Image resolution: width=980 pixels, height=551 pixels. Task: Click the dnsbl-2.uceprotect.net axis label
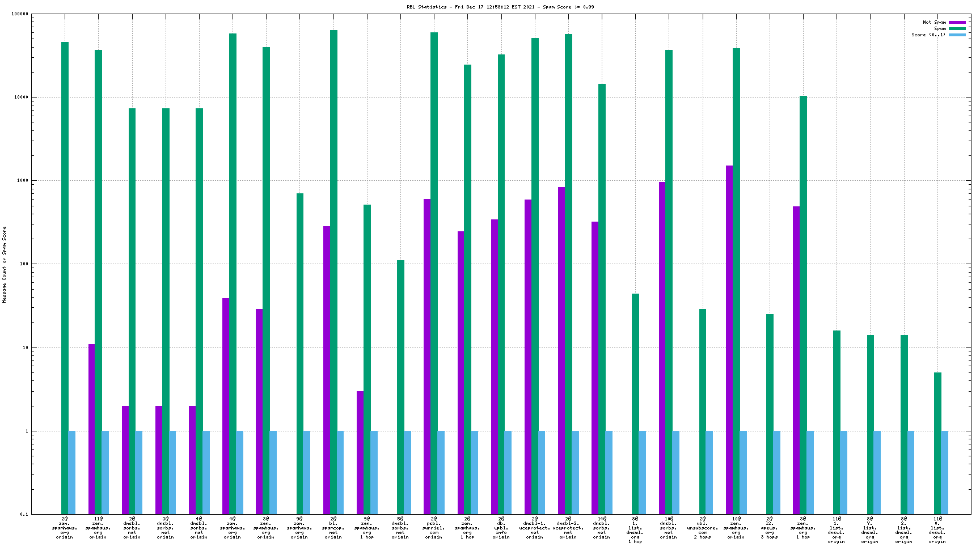point(568,528)
